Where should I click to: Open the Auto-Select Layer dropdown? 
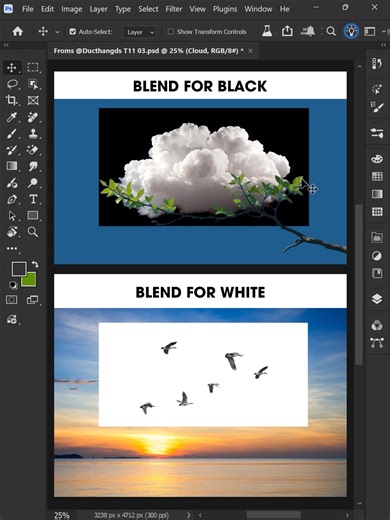tap(139, 32)
